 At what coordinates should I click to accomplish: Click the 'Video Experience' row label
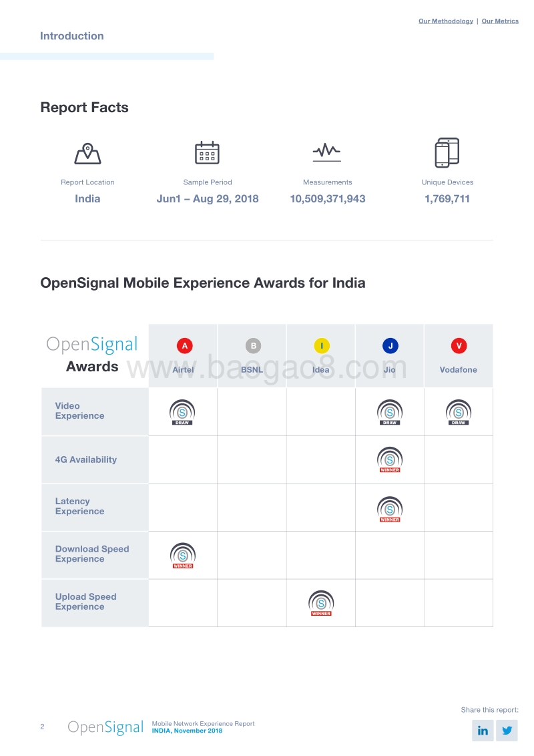coord(79,411)
